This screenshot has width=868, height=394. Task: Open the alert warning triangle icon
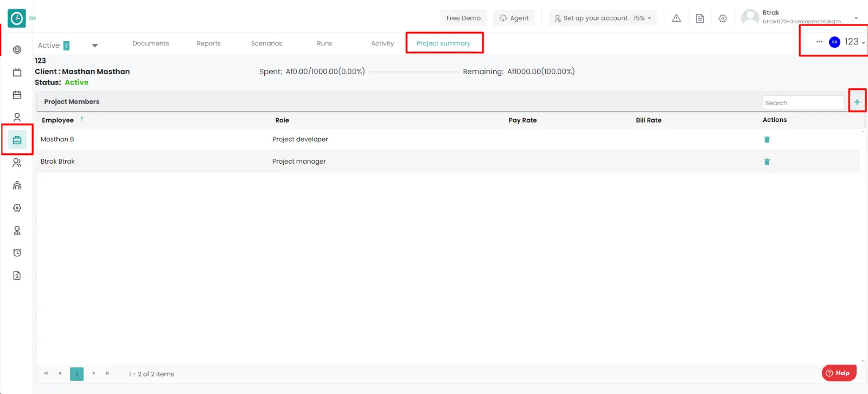coord(676,18)
